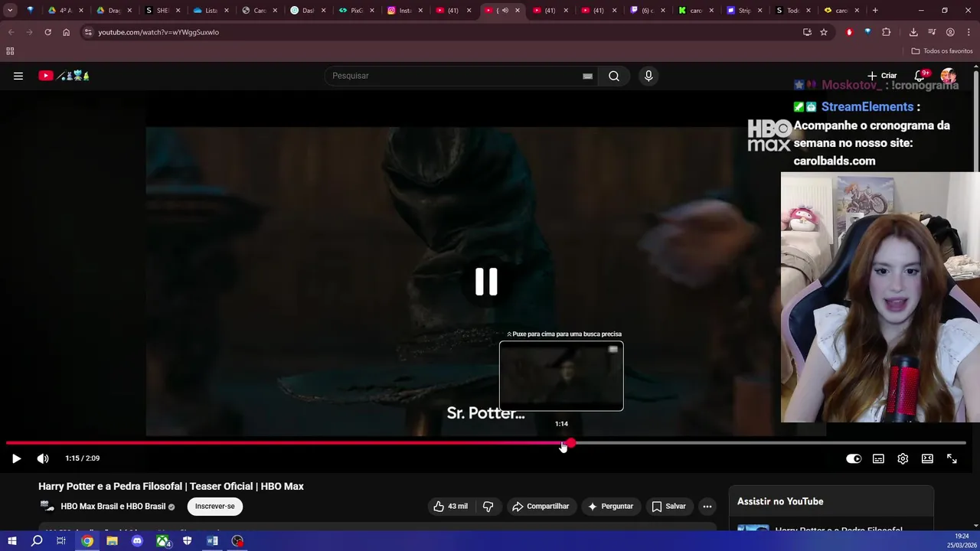Switch to the Dash tab
980x551 pixels.
309,11
